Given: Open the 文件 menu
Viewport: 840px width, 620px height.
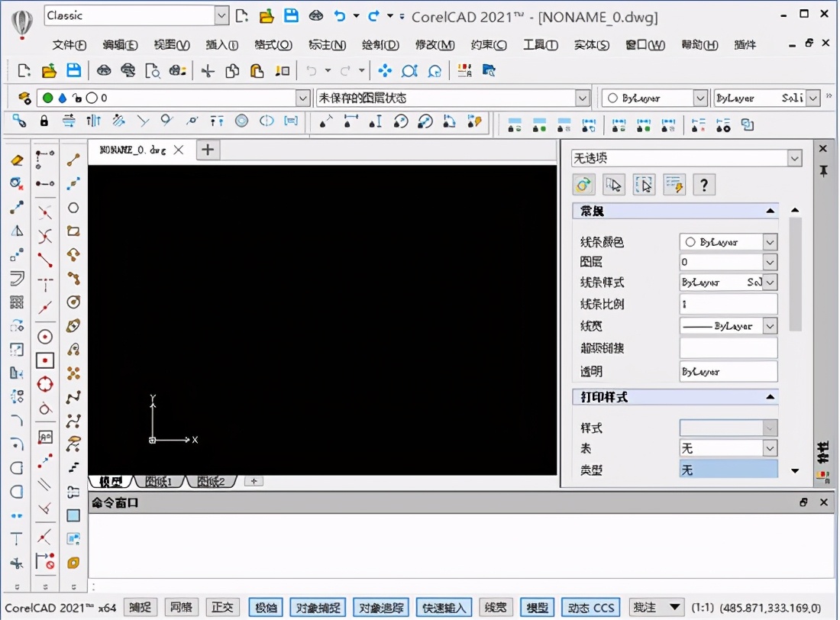Looking at the screenshot, I should coord(69,45).
